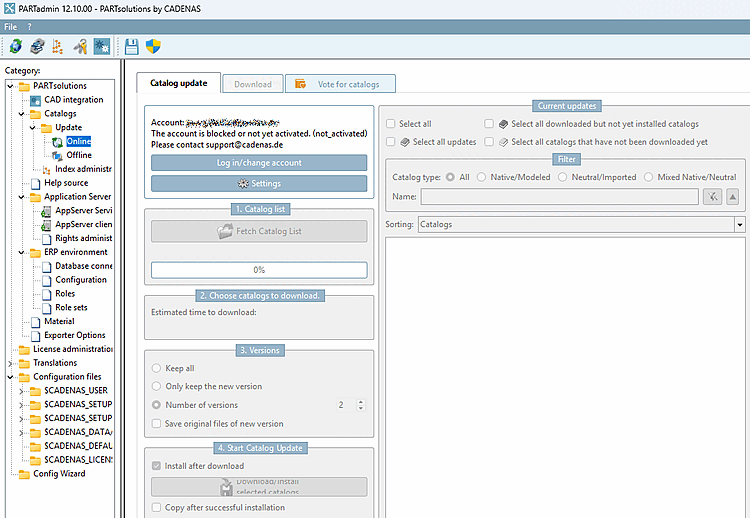Screen dimensions: 750x518
Task: Tick the Select all updates checkbox
Action: click(391, 142)
